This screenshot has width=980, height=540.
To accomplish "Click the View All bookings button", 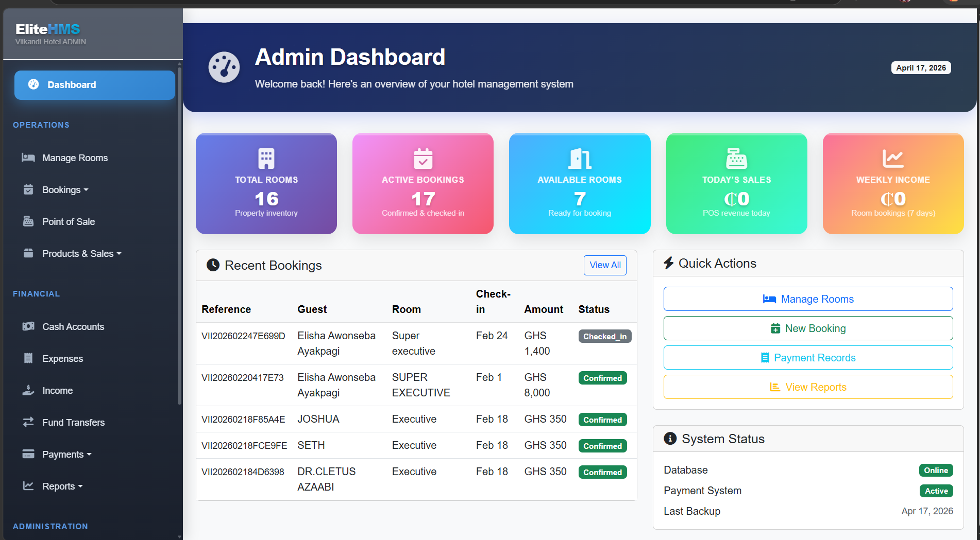I will point(604,265).
